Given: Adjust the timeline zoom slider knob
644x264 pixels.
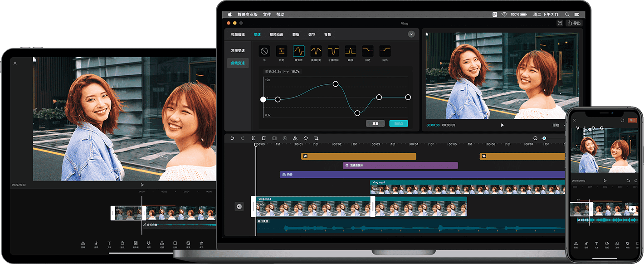Looking at the screenshot, I should coord(544,138).
